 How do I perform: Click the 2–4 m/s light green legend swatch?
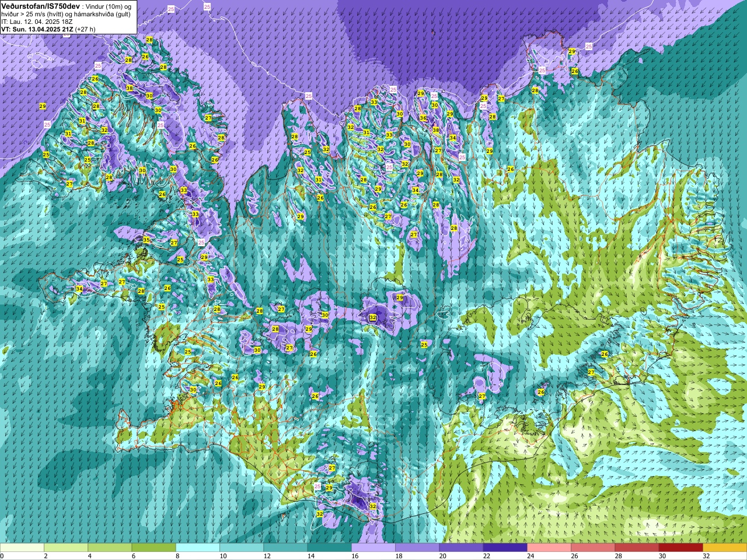pos(66,548)
